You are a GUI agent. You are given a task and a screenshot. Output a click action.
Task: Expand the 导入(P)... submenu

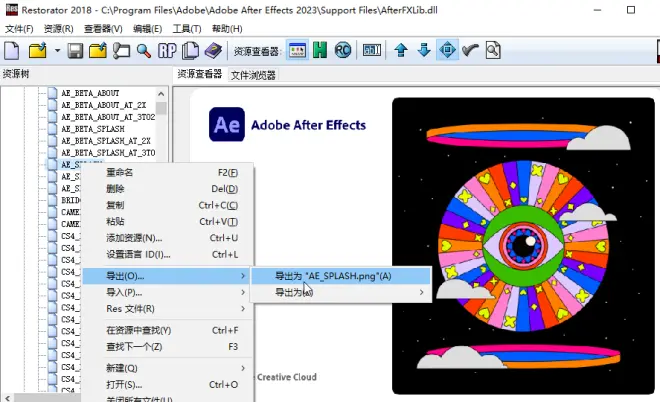click(x=168, y=293)
